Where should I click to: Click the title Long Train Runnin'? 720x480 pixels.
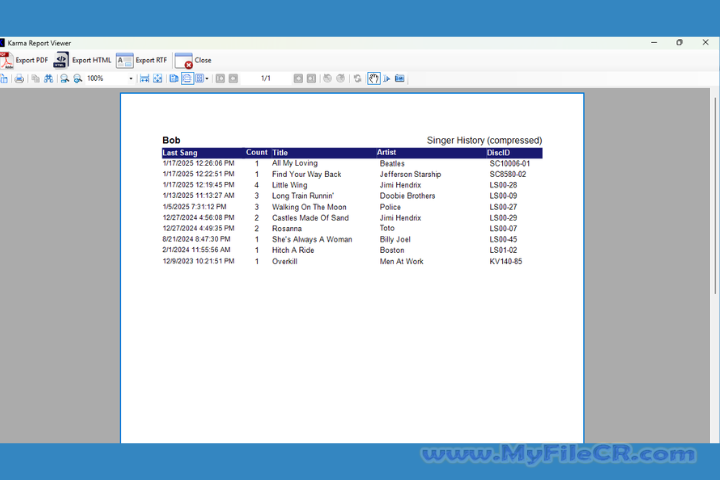(x=303, y=196)
